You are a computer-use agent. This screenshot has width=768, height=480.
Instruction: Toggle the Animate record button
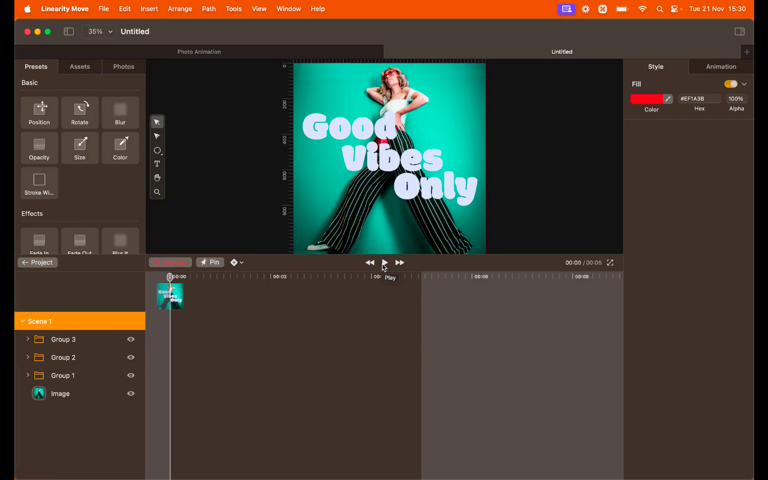click(170, 263)
